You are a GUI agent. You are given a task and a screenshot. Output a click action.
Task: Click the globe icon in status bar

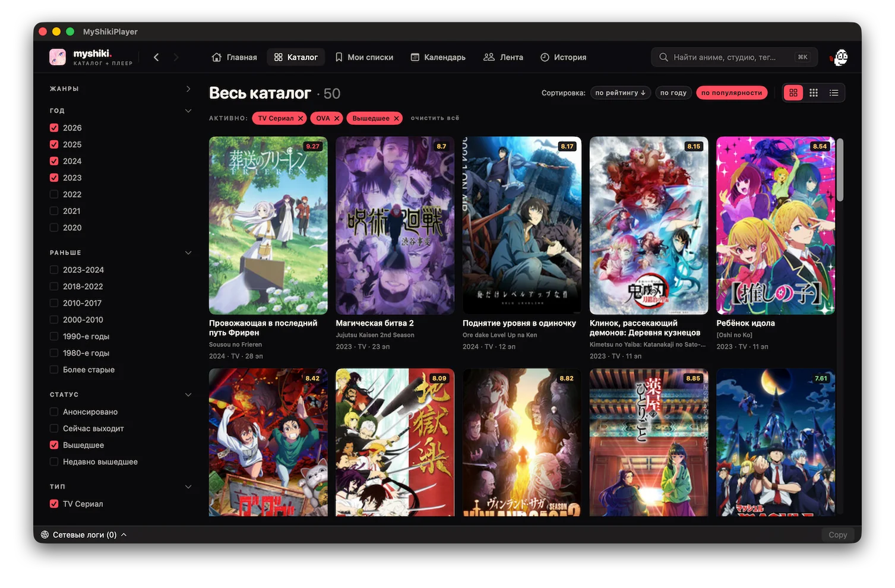click(x=45, y=535)
